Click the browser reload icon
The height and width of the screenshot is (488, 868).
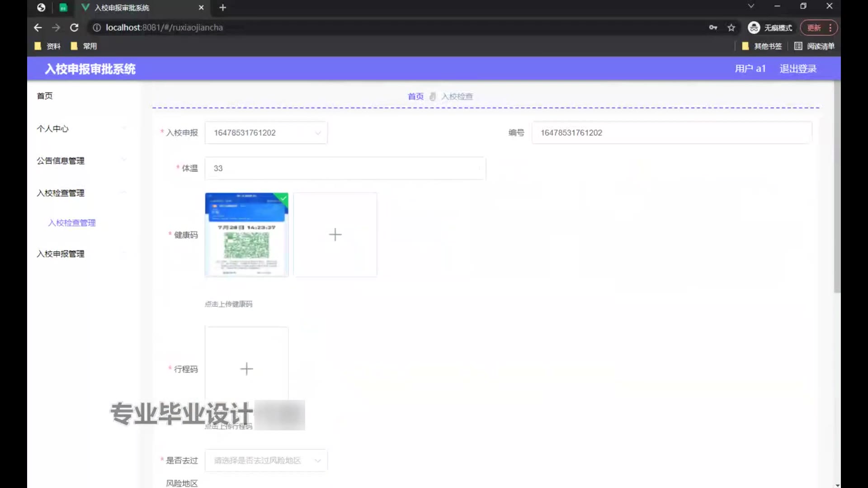(74, 28)
